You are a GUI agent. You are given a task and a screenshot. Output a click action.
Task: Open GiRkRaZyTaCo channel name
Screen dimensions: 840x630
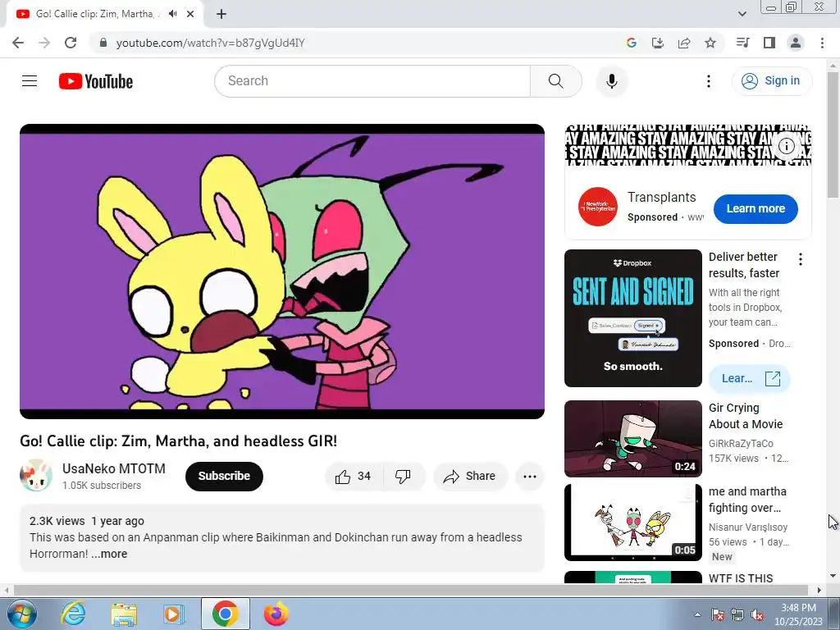741,444
